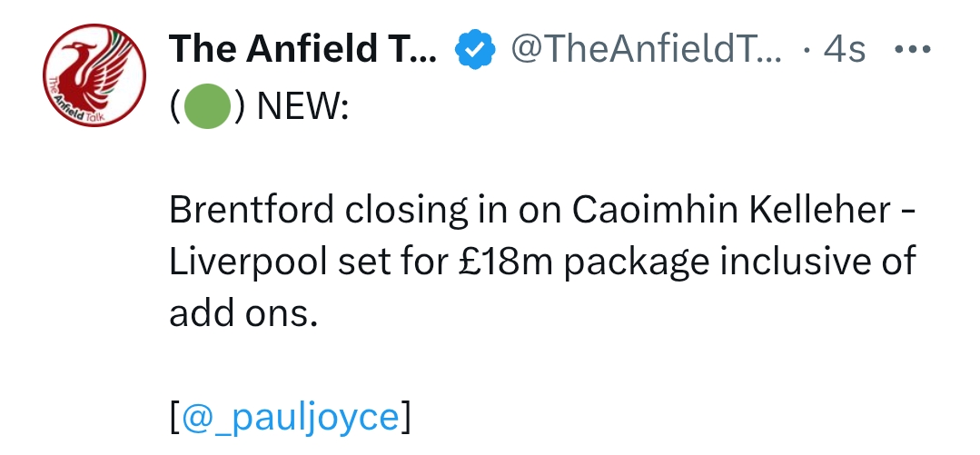Click the NEW: label text
This screenshot has height=455, width=980.
(x=303, y=106)
